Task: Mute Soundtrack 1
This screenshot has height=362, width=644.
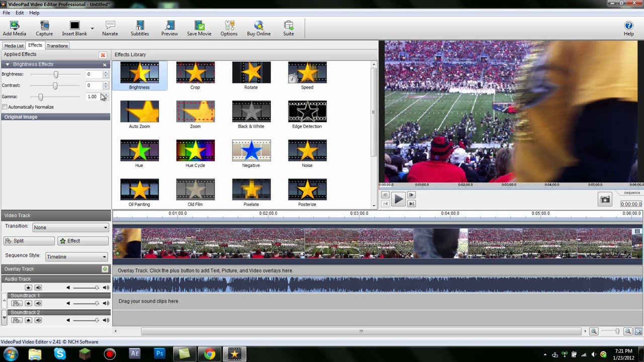Action: pos(38,303)
